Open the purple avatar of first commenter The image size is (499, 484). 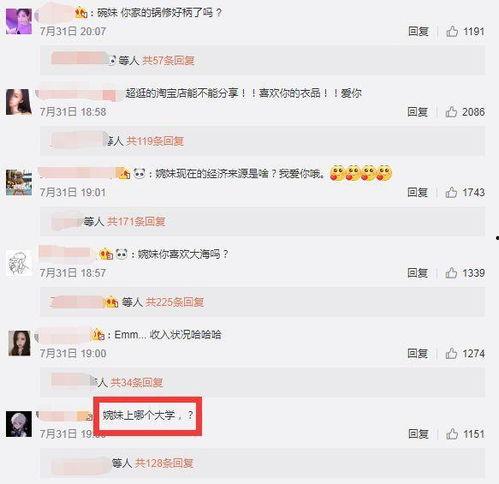coord(19,21)
